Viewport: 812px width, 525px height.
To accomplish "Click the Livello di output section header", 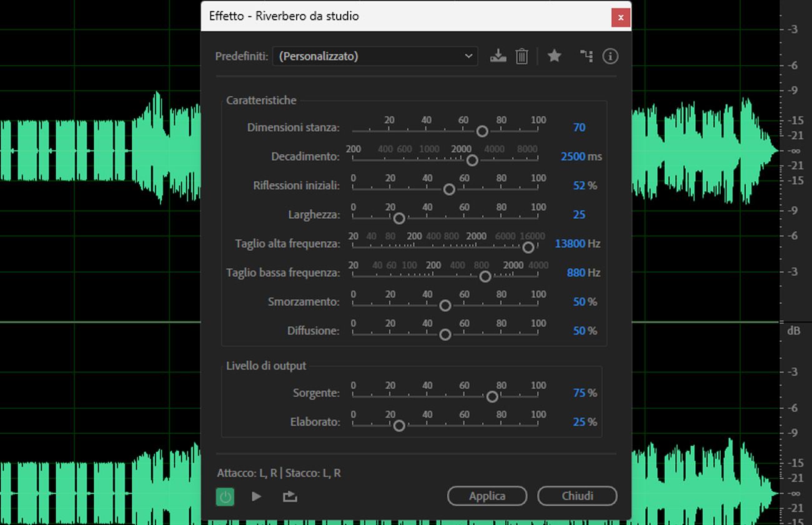I will (266, 366).
